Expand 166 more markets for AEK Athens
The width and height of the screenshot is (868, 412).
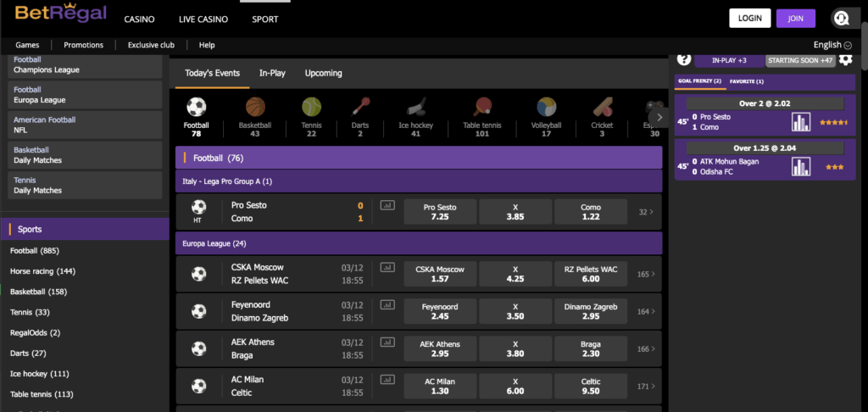tap(646, 349)
